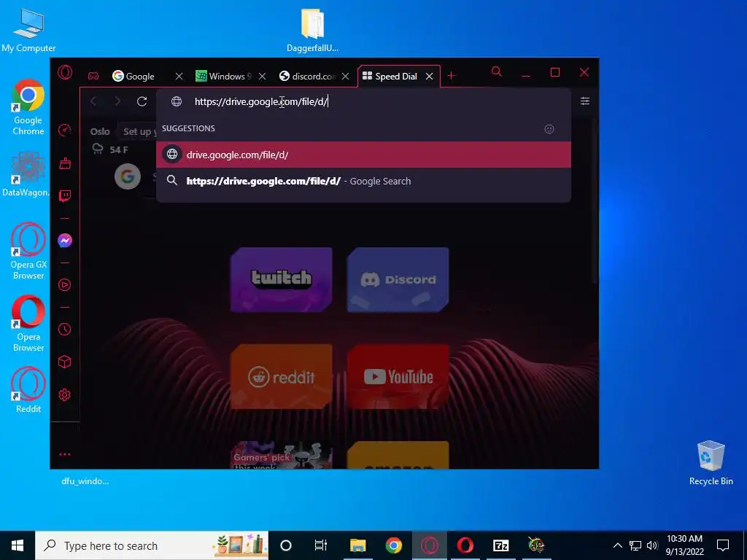Open the tab search magnifier icon
The height and width of the screenshot is (560, 747).
(x=496, y=72)
